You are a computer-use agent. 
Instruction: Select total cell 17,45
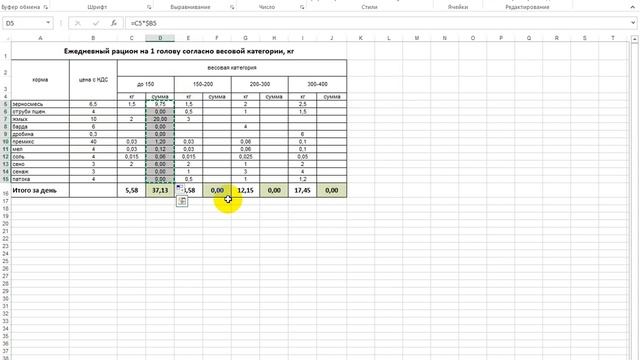(x=302, y=190)
